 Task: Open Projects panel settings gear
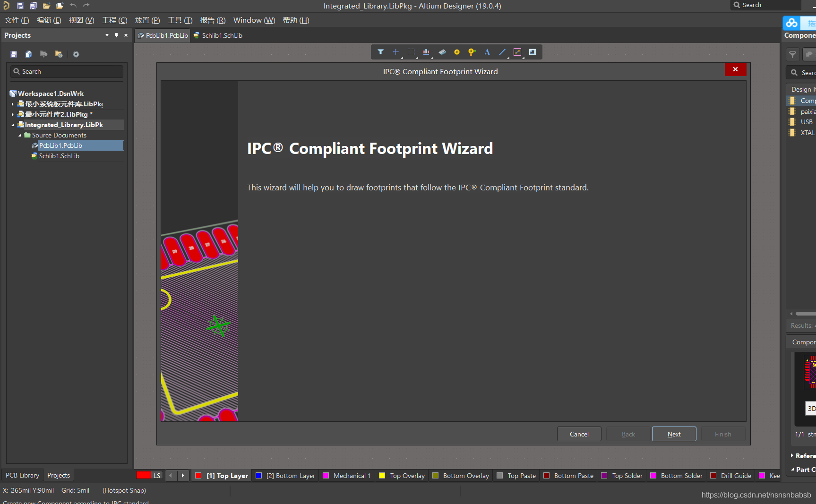(76, 54)
